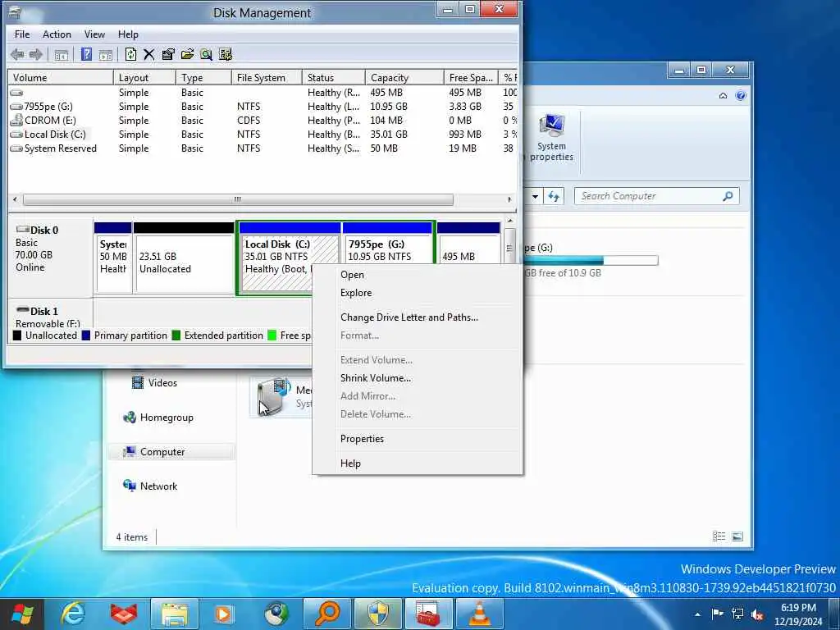
Task: Click the Layout column header
Action: point(144,78)
